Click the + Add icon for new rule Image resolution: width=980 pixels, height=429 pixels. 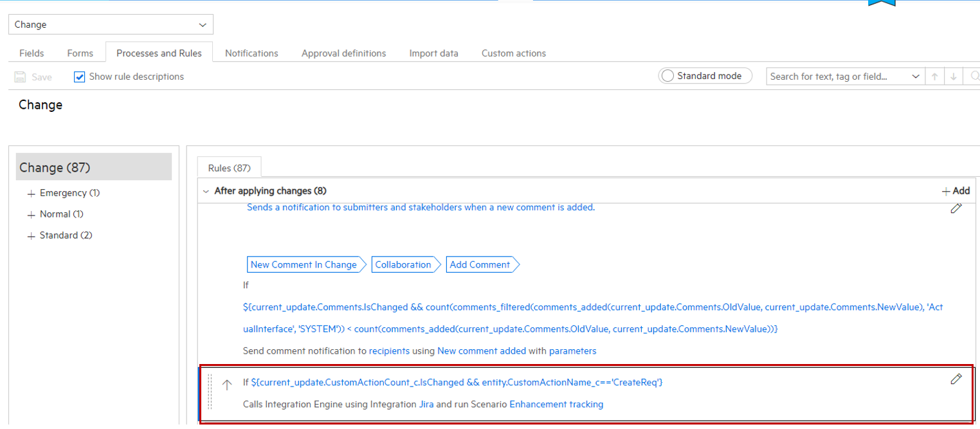coord(955,190)
